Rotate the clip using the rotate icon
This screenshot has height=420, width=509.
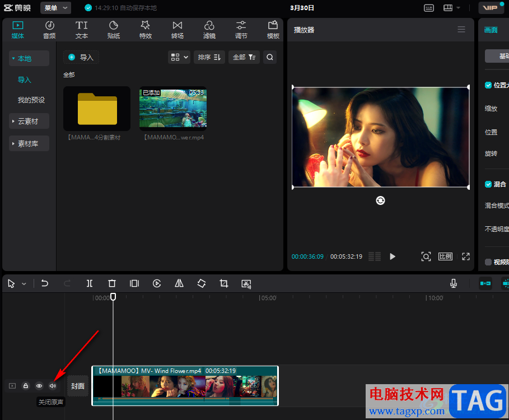(x=202, y=284)
